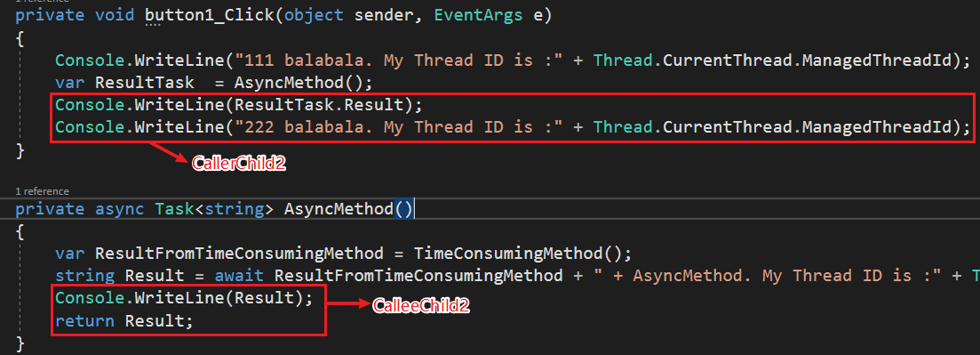Click ResultTask.Result inside Console.WriteLine

[x=323, y=105]
